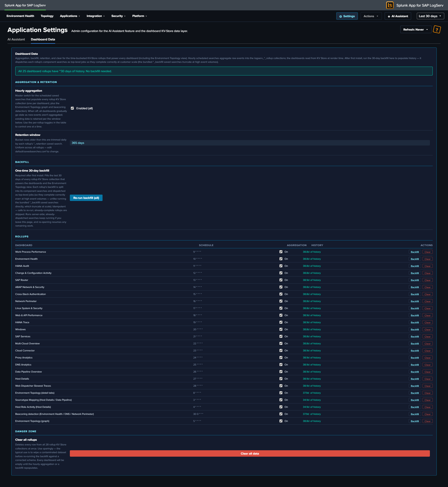Click Backfill for Linux System & Security
Image resolution: width=448 pixels, height=487 pixels.
tap(415, 308)
